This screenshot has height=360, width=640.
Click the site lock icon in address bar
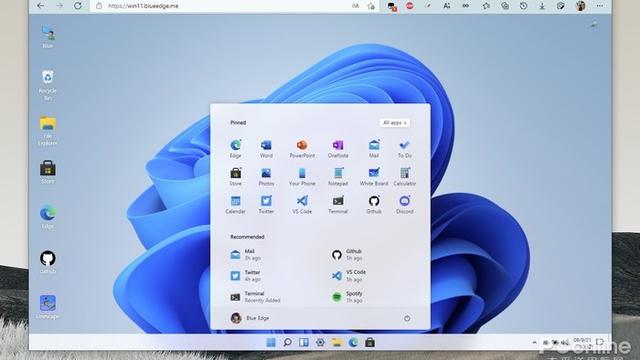pos(99,6)
